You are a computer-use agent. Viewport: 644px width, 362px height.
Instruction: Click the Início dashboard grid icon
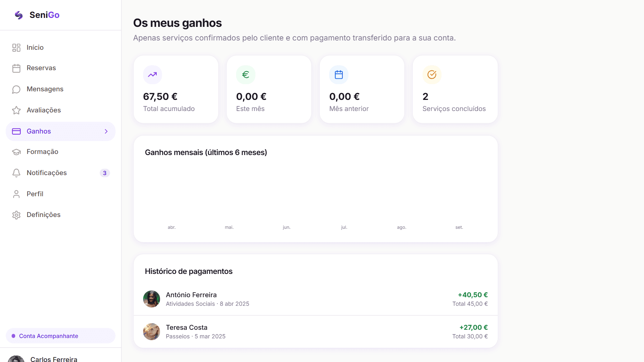[x=16, y=48]
